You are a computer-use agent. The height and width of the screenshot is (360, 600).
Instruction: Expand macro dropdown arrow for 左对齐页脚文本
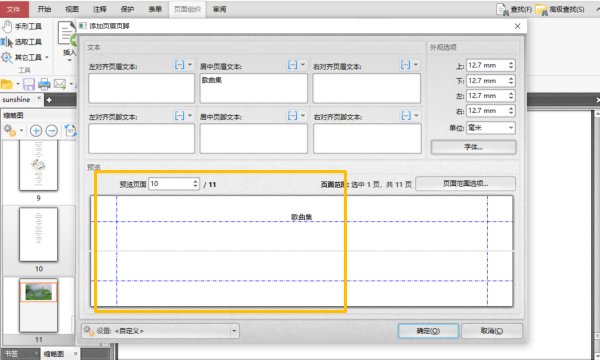coord(190,115)
